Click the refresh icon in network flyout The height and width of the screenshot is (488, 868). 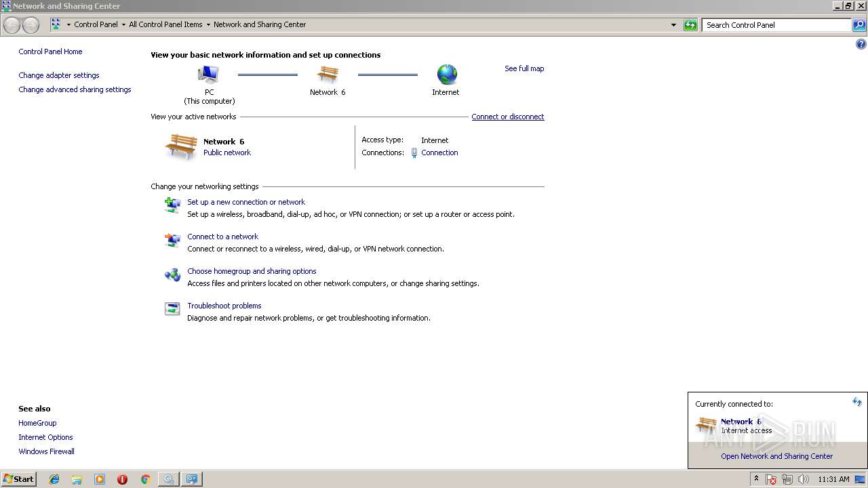coord(857,402)
